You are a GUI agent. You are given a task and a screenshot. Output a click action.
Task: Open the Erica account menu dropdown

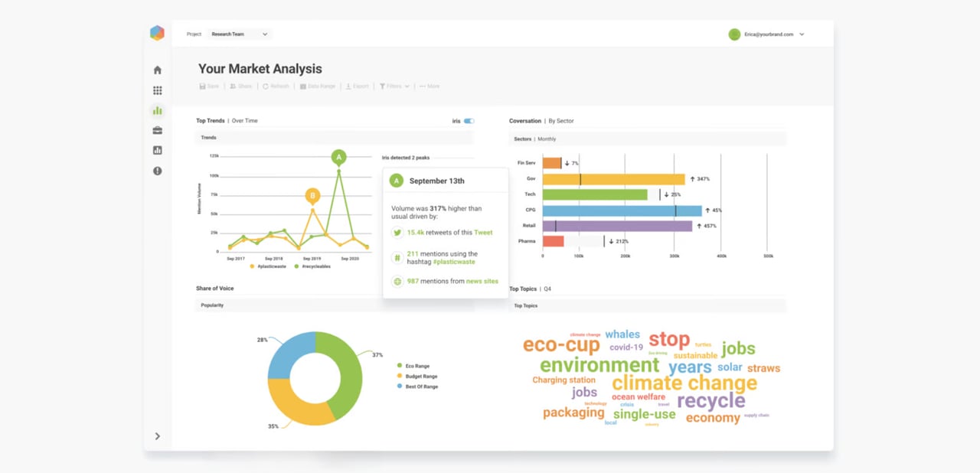point(767,34)
